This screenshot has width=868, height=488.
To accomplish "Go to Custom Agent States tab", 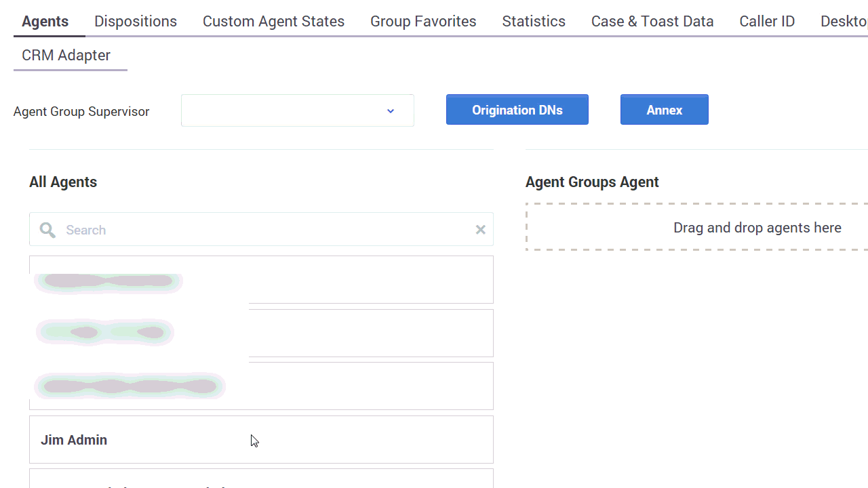I will (273, 21).
